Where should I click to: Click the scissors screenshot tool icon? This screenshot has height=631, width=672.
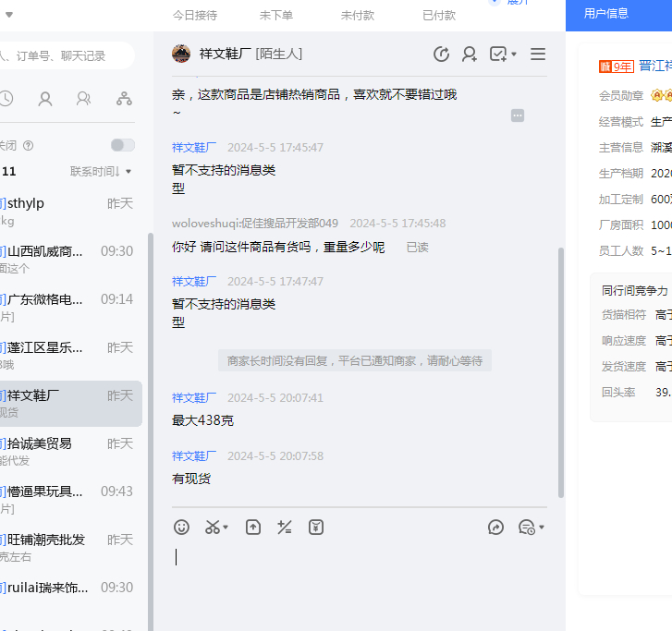click(213, 528)
